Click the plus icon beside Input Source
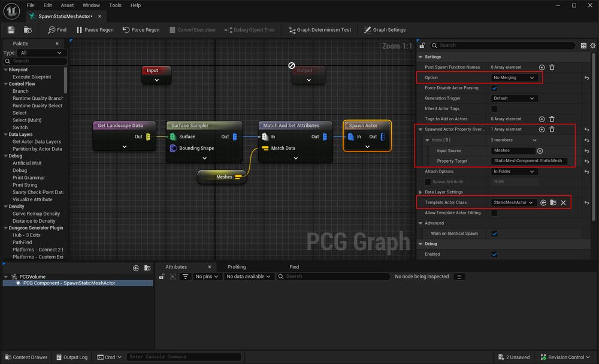This screenshot has height=364, width=599. pyautogui.click(x=540, y=151)
